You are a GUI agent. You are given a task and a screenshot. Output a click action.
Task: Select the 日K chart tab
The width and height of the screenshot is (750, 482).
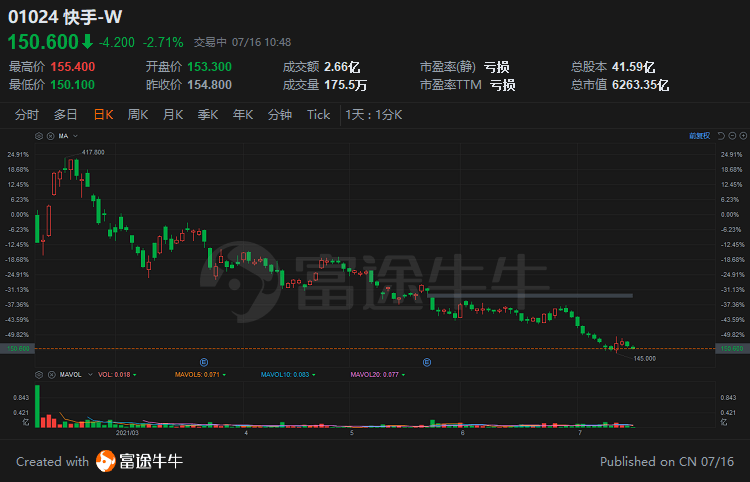coord(103,115)
